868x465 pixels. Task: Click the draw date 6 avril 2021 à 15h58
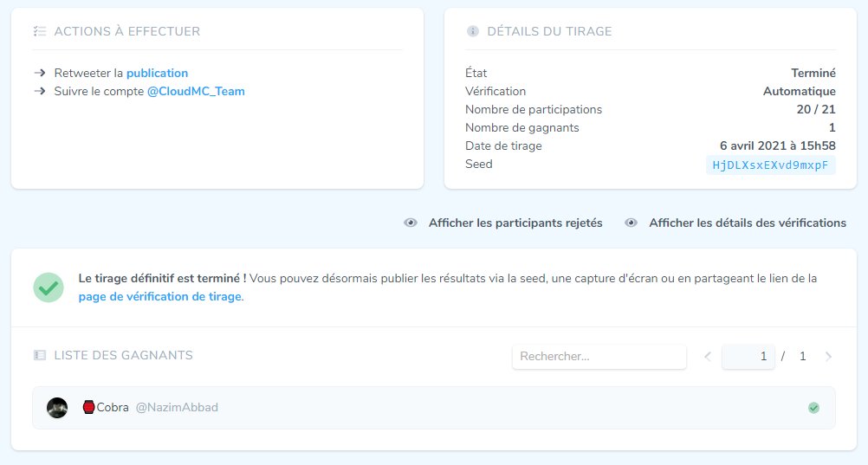point(778,146)
